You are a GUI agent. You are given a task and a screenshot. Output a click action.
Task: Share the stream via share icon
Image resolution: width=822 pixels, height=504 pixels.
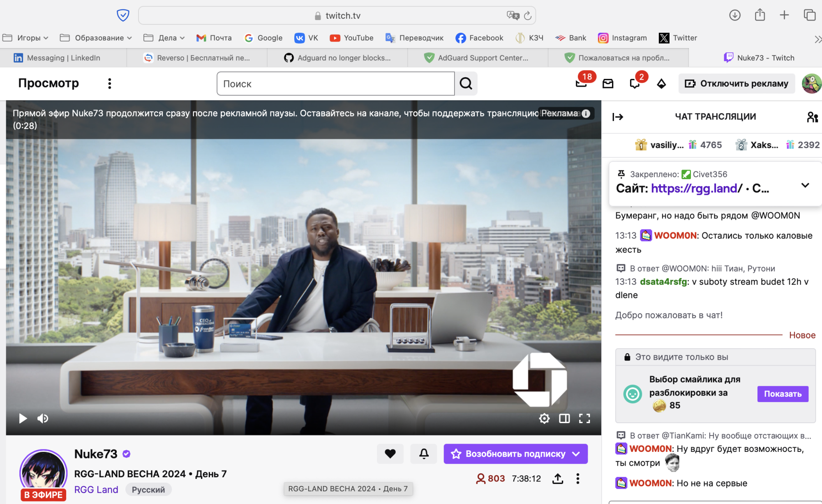click(x=558, y=479)
